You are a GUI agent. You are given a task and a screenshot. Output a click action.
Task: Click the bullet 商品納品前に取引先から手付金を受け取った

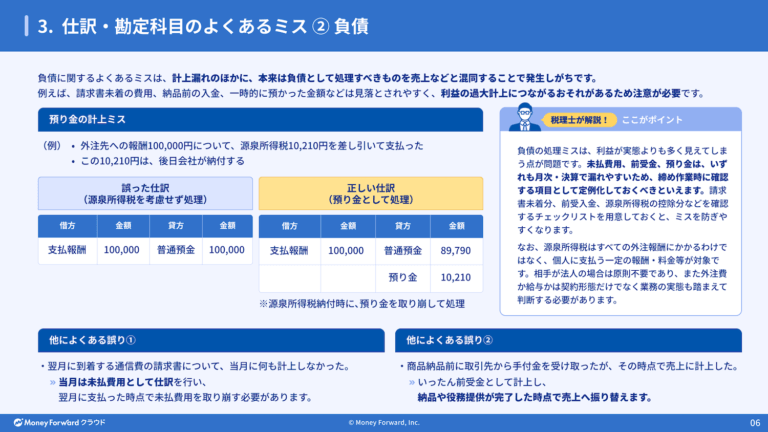tap(569, 366)
